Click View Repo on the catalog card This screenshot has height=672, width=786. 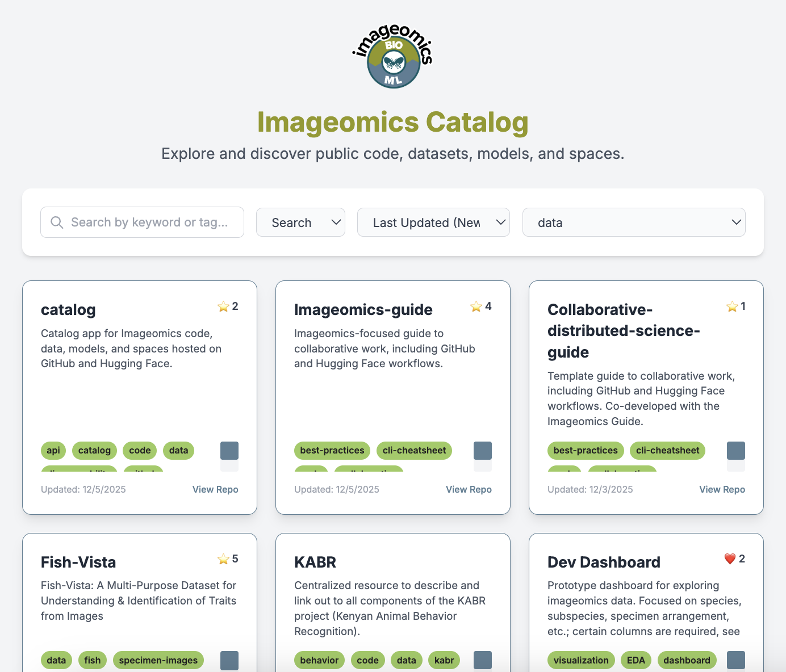215,489
